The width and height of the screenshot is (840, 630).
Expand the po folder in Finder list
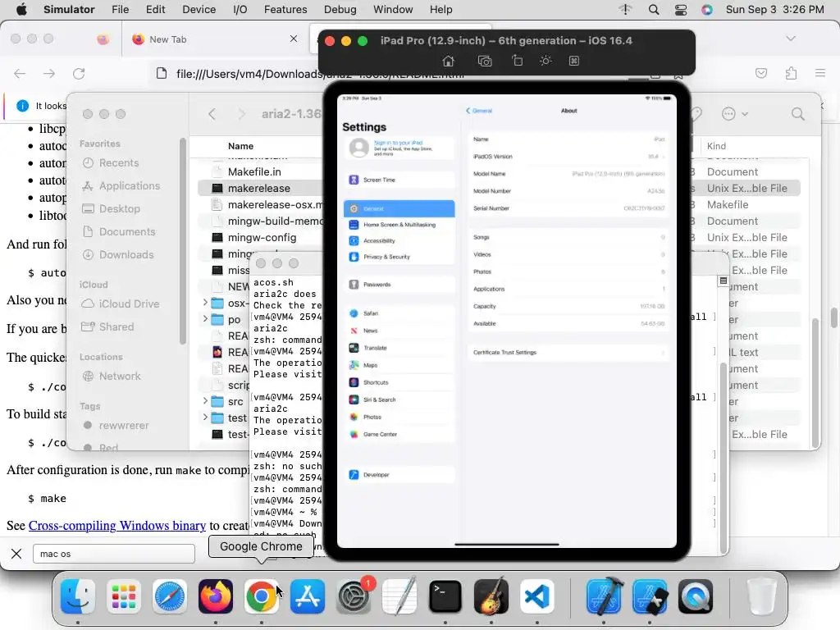[204, 319]
